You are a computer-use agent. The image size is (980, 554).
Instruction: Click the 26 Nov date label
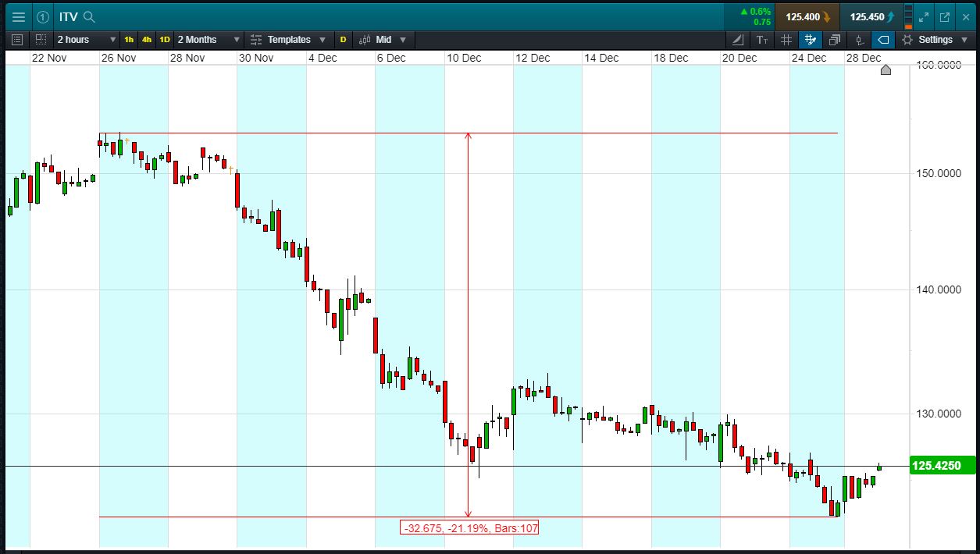pyautogui.click(x=119, y=58)
